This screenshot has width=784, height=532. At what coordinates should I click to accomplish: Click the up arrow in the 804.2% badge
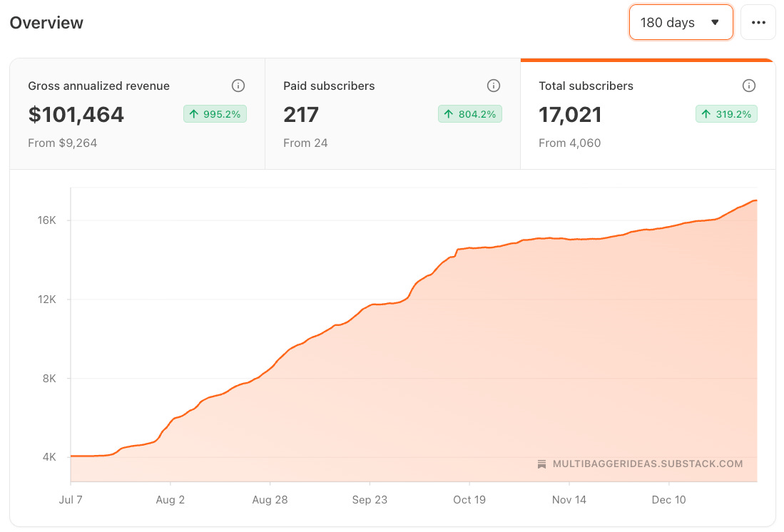click(449, 113)
